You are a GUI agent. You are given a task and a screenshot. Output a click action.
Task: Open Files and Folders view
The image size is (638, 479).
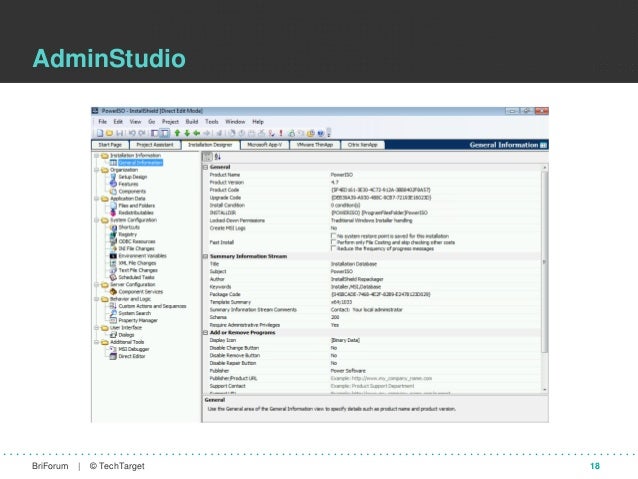[136, 206]
